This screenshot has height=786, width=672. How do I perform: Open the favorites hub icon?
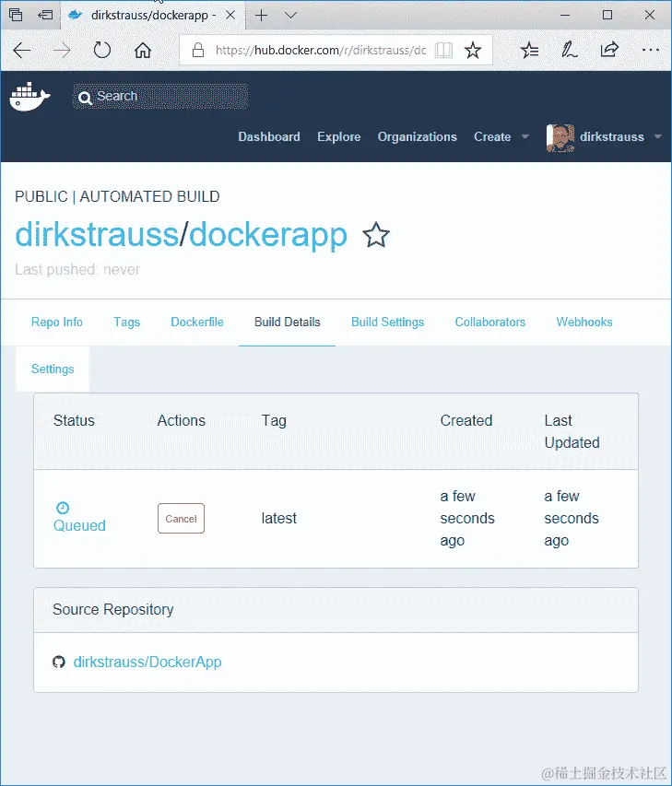click(x=529, y=50)
